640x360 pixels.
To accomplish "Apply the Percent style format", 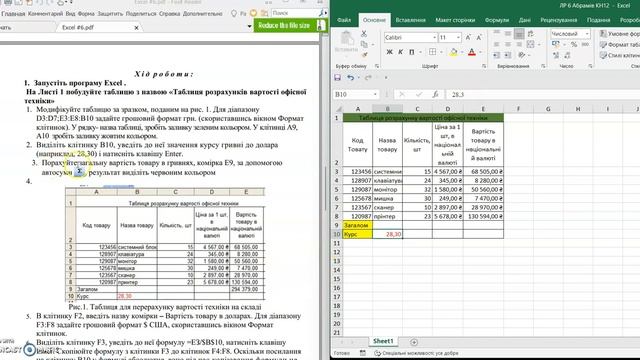I will tap(574, 44).
